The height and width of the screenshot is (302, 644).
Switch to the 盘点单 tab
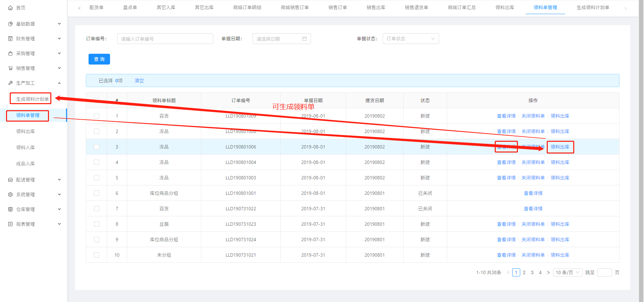130,7
